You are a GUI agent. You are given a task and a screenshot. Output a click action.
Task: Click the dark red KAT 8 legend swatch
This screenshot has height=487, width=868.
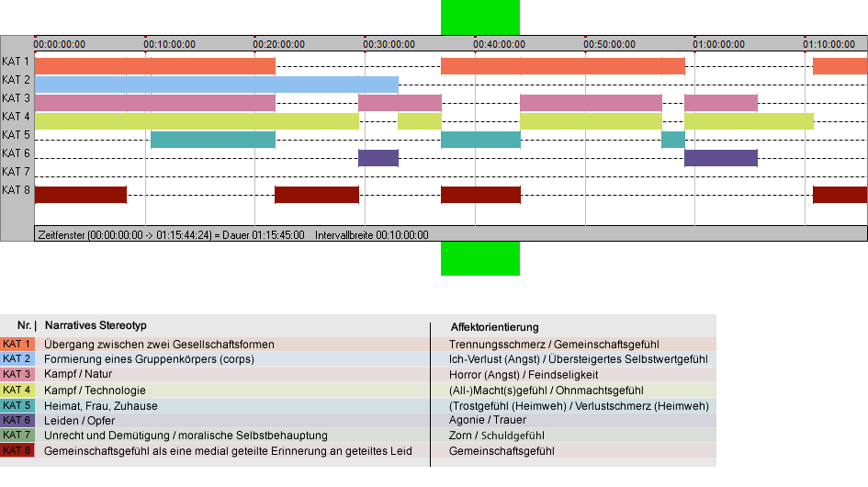17,450
